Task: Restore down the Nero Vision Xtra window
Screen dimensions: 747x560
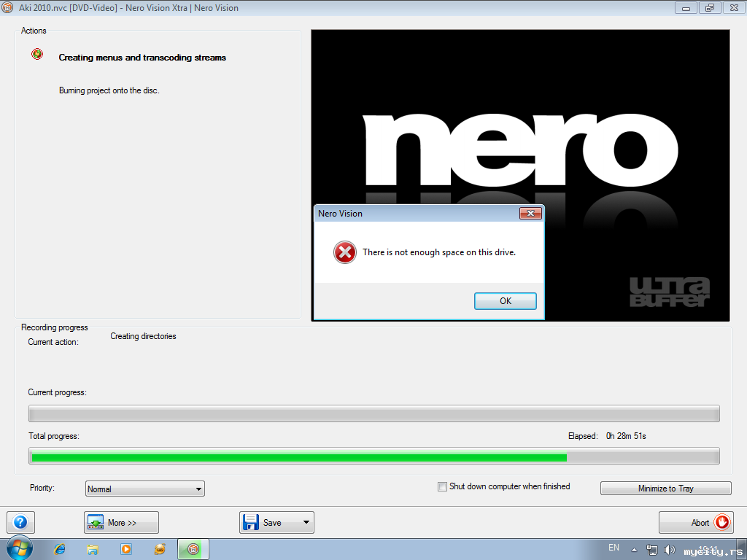Action: click(710, 7)
